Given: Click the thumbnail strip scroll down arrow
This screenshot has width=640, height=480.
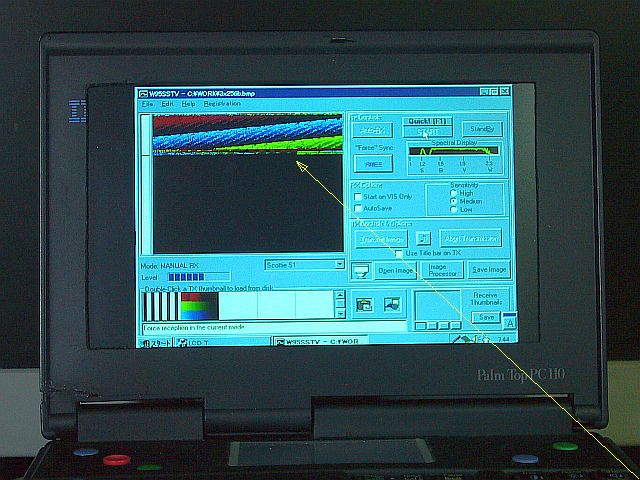Looking at the screenshot, I should 340,312.
